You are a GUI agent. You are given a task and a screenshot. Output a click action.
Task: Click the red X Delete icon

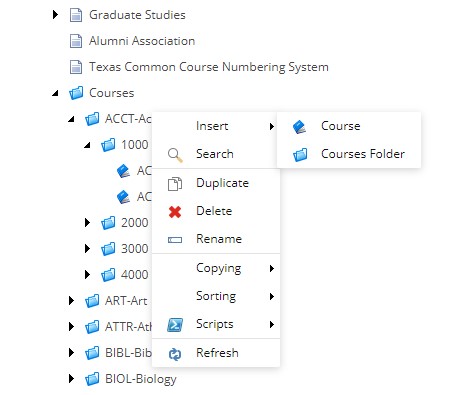click(175, 212)
